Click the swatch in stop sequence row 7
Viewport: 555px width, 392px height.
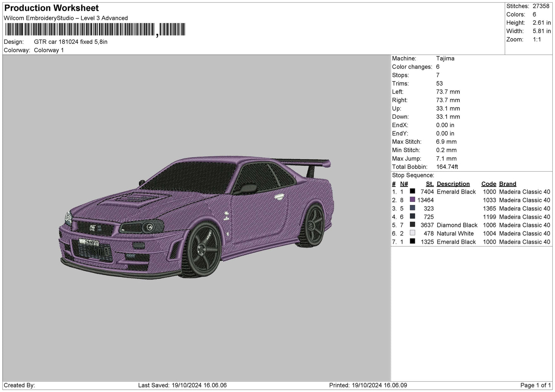(x=413, y=241)
